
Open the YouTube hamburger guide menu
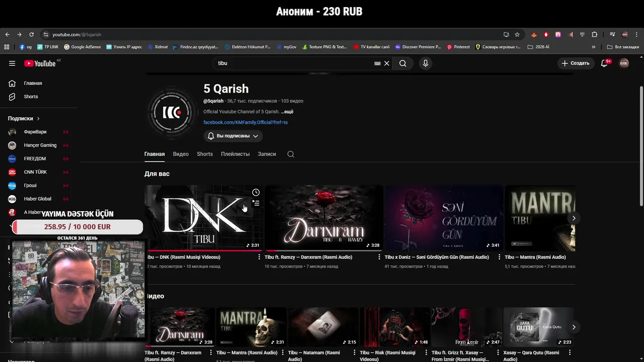tap(12, 63)
